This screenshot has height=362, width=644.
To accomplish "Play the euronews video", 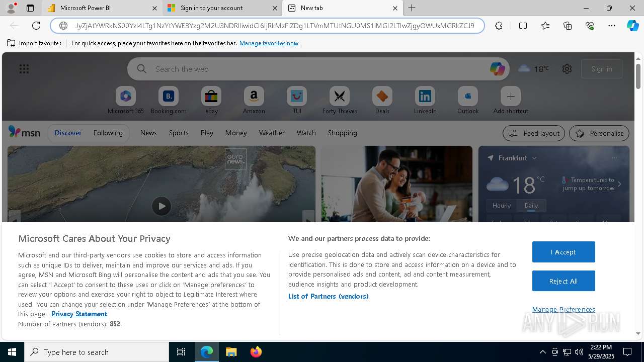I will pos(161,206).
